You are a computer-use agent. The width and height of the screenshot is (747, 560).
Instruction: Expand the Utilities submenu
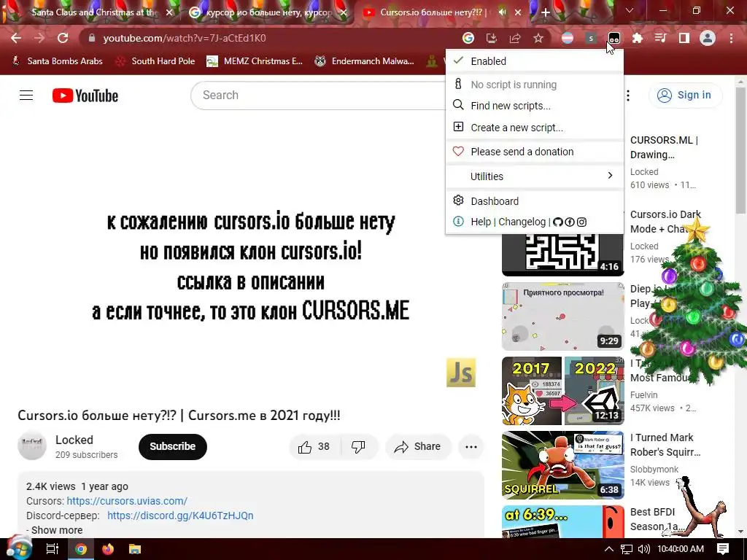point(535,176)
